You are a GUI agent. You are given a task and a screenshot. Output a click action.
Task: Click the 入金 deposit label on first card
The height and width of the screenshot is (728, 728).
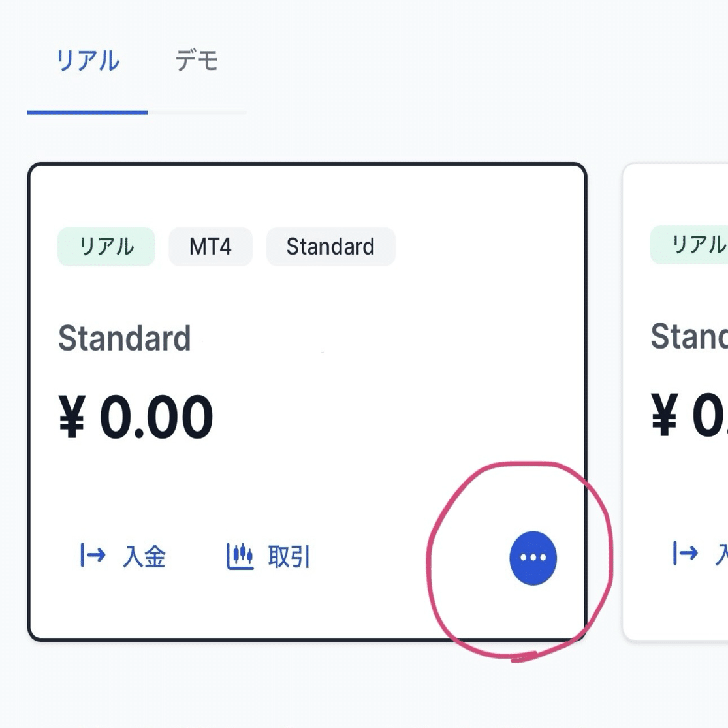144,557
